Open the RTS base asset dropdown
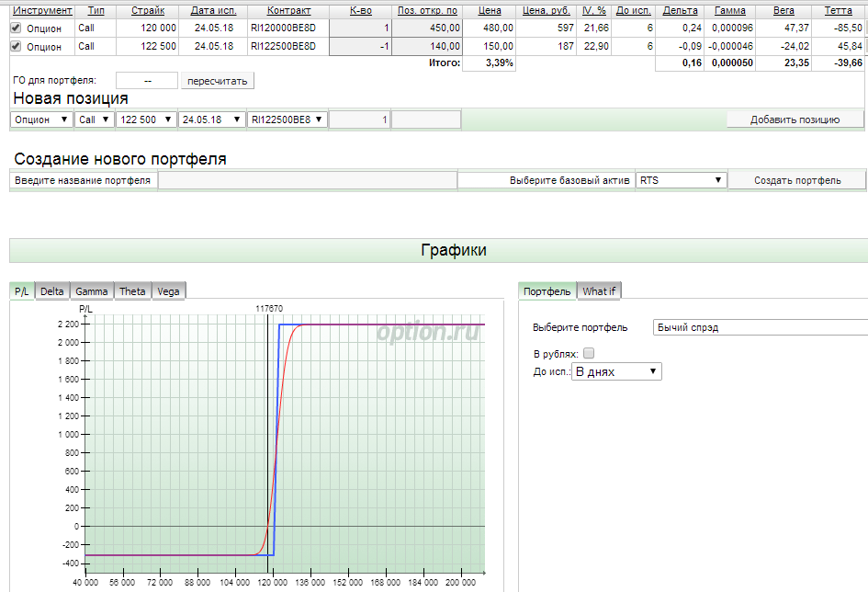Viewport: 868px width, 592px height. (x=681, y=180)
